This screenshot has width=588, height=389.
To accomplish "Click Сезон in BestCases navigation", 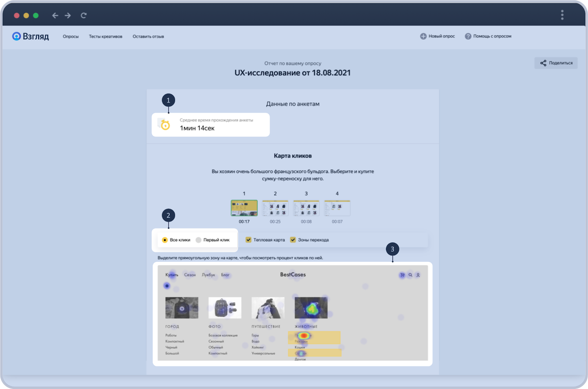I will 190,275.
